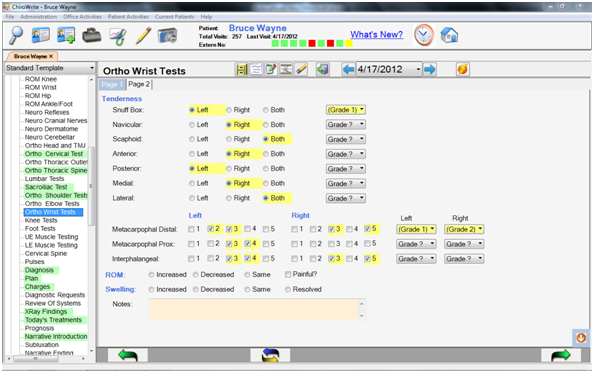Open the Patient Activities menu
This screenshot has width=594, height=373.
[x=128, y=17]
